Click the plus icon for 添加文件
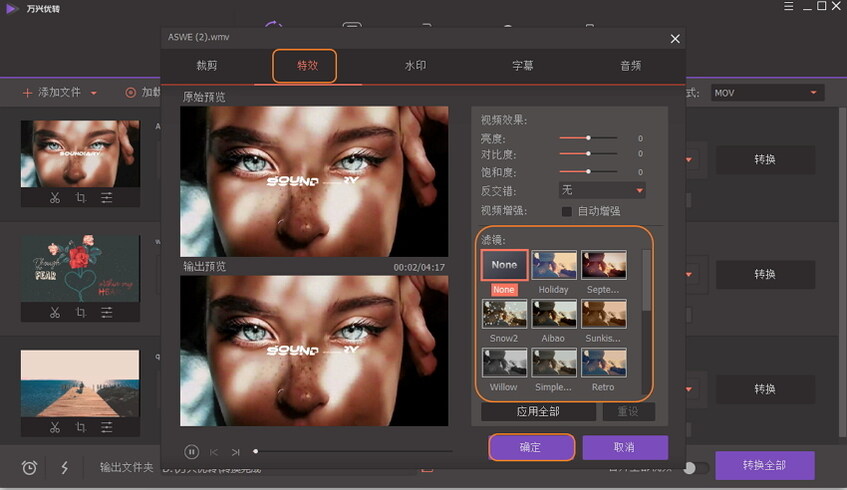Viewport: 847px width, 490px height. (x=27, y=93)
